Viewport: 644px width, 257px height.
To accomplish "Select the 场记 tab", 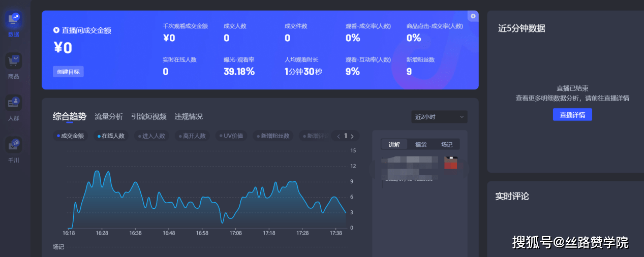I will 447,145.
